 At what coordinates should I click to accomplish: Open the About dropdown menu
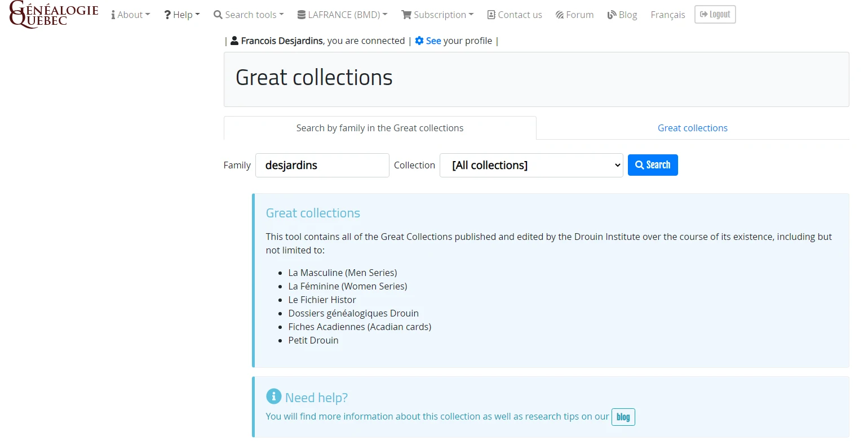[x=131, y=15]
